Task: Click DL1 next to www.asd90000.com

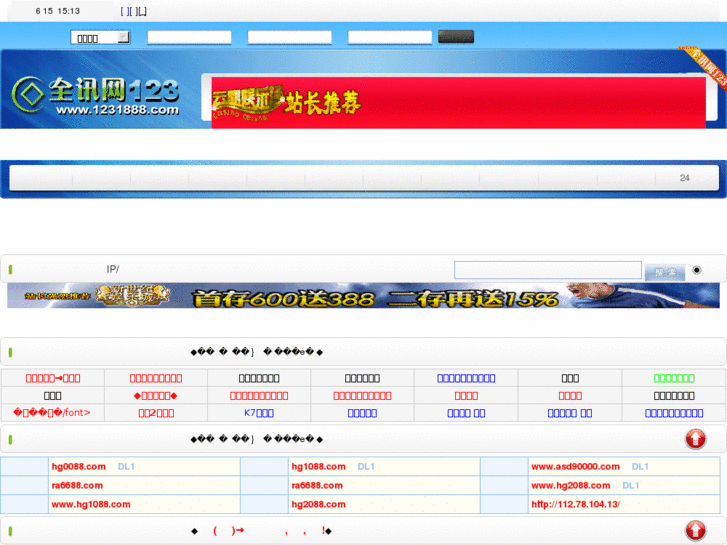Action: coord(640,467)
